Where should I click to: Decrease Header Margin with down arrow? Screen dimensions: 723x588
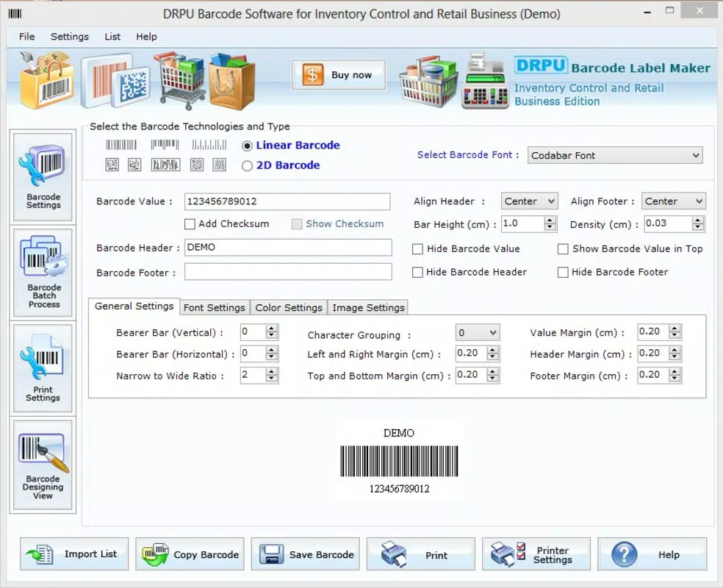point(675,357)
